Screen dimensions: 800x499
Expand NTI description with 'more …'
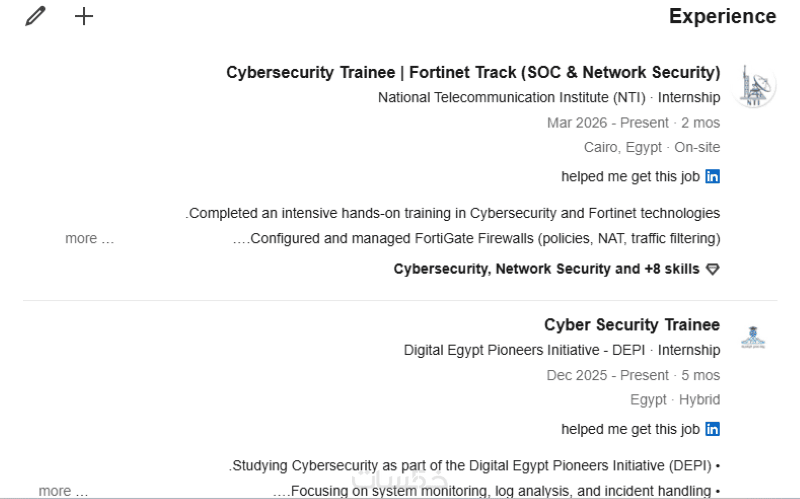(90, 239)
